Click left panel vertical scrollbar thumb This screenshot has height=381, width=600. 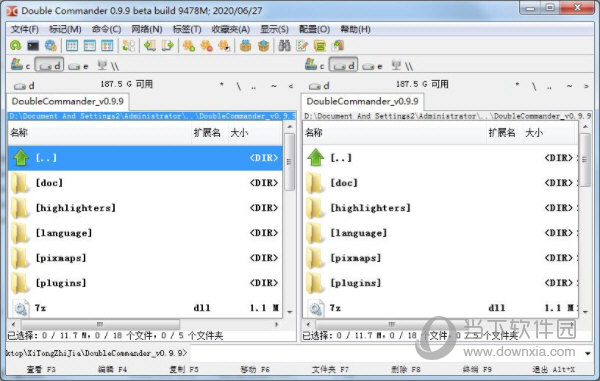[290, 161]
